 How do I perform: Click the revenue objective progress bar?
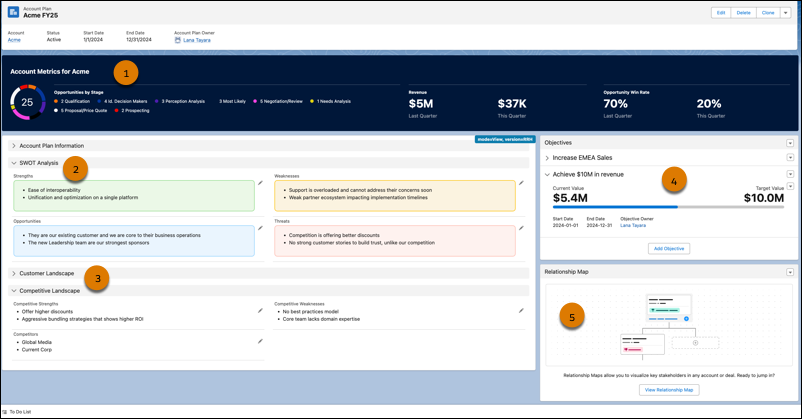(x=668, y=207)
